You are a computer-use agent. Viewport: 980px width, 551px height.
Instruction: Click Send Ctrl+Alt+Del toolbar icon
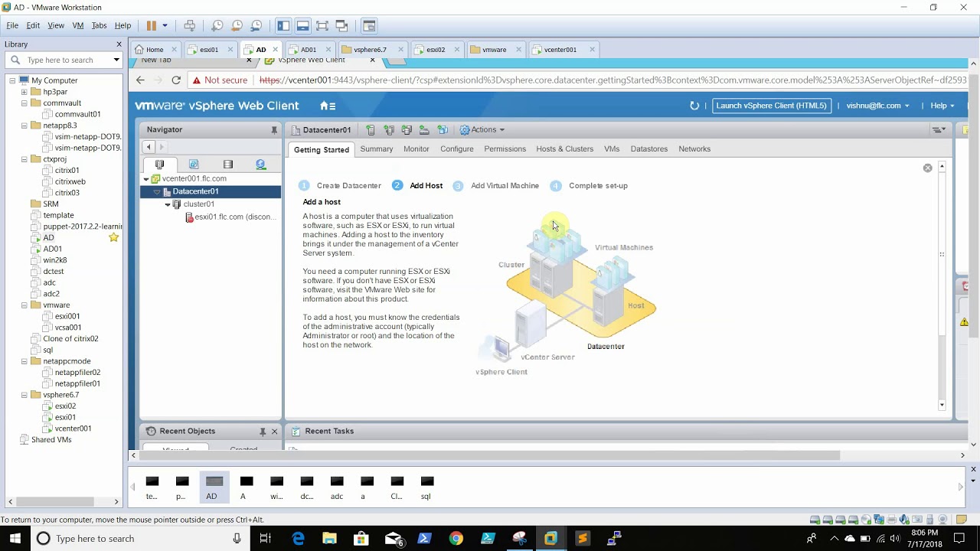point(190,25)
